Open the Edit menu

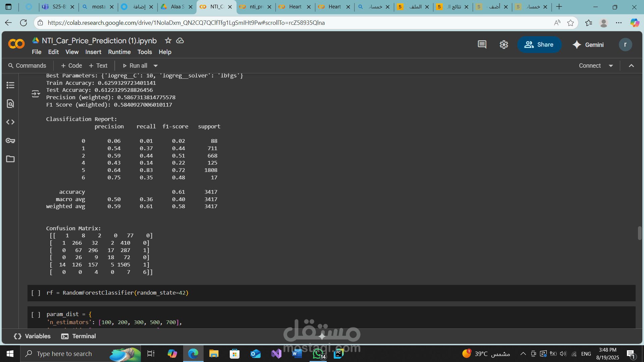[x=53, y=52]
